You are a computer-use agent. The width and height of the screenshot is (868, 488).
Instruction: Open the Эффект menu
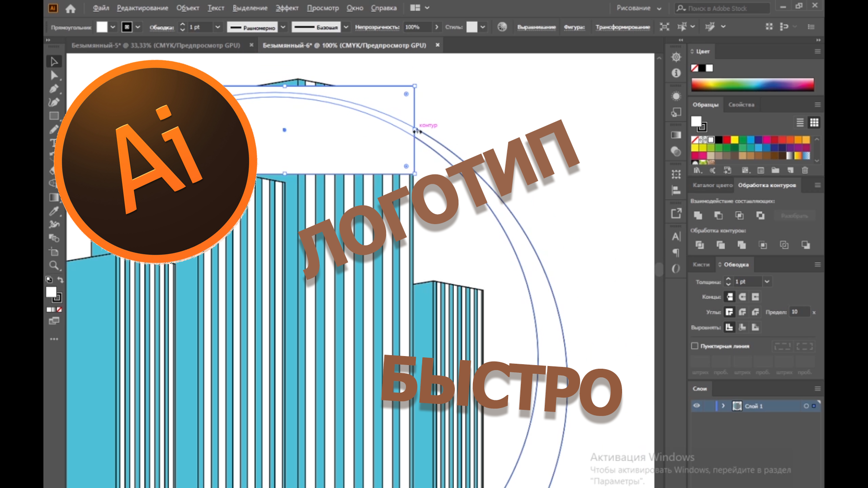(287, 8)
